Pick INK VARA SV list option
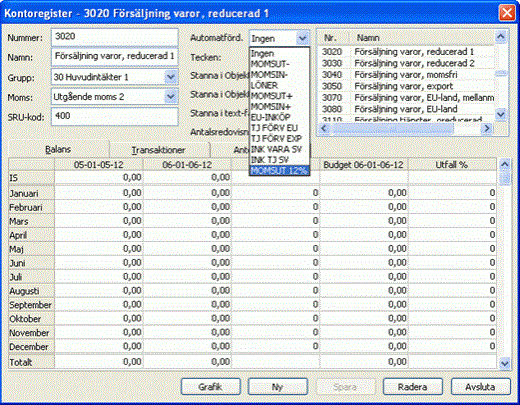 point(279,149)
